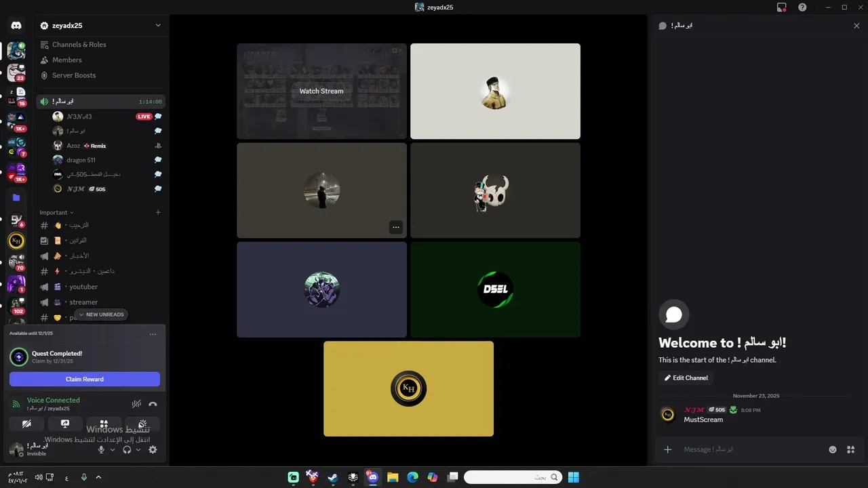
Task: Open Steam from taskbar
Action: click(x=332, y=477)
